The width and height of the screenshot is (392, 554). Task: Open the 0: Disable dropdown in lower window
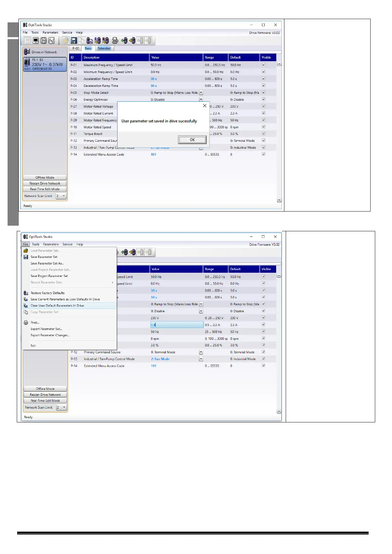[201, 311]
